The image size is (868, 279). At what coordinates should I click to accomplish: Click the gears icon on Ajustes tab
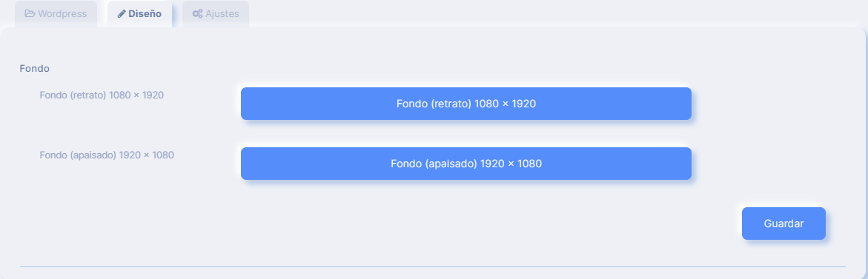pyautogui.click(x=197, y=14)
